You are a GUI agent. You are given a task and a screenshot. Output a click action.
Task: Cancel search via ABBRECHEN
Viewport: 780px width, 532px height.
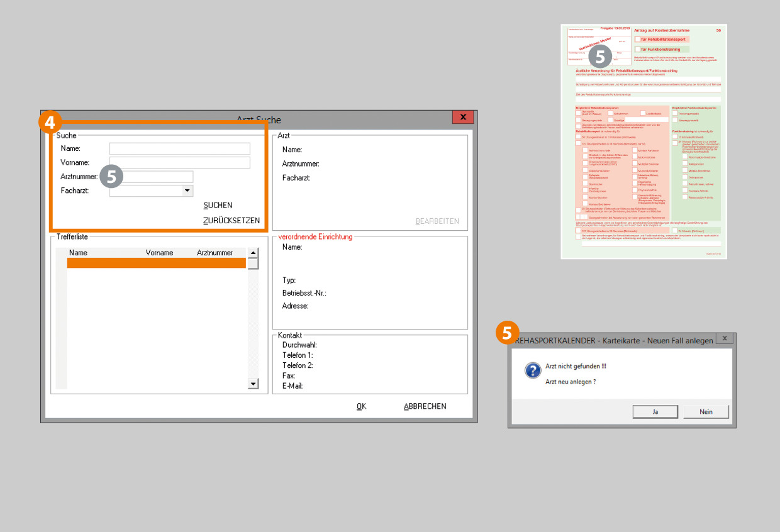pos(425,406)
